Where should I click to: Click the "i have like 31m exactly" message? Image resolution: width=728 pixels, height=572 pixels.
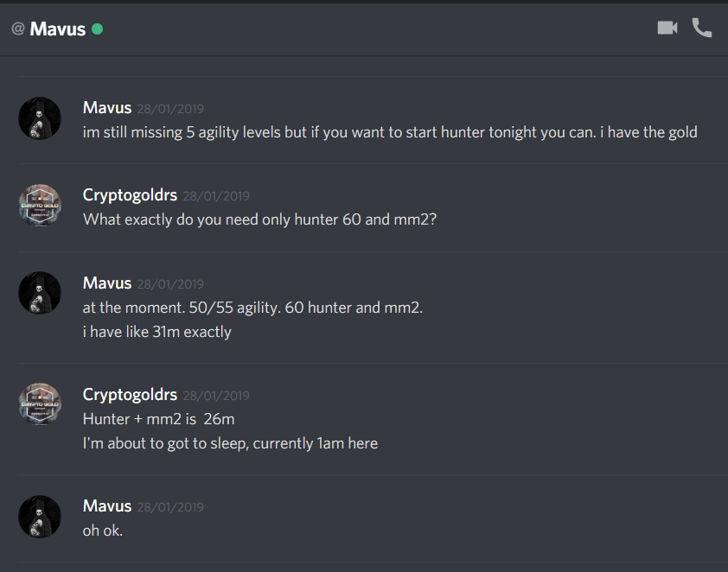click(x=157, y=332)
